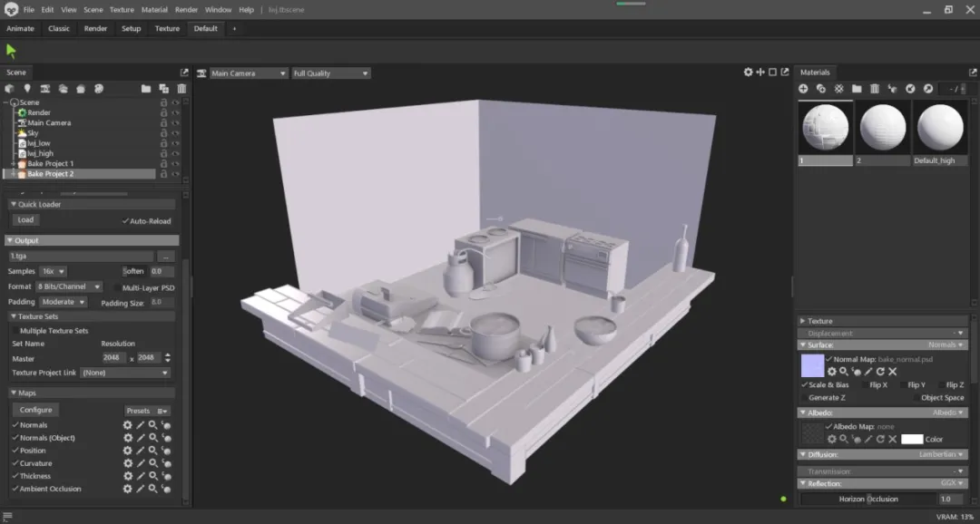Disable the Auto-Reload checkbox
980x524 pixels.
[x=125, y=220]
